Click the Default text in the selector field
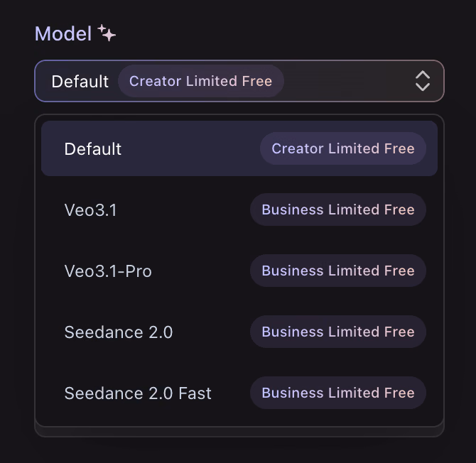476x463 pixels. [80, 82]
